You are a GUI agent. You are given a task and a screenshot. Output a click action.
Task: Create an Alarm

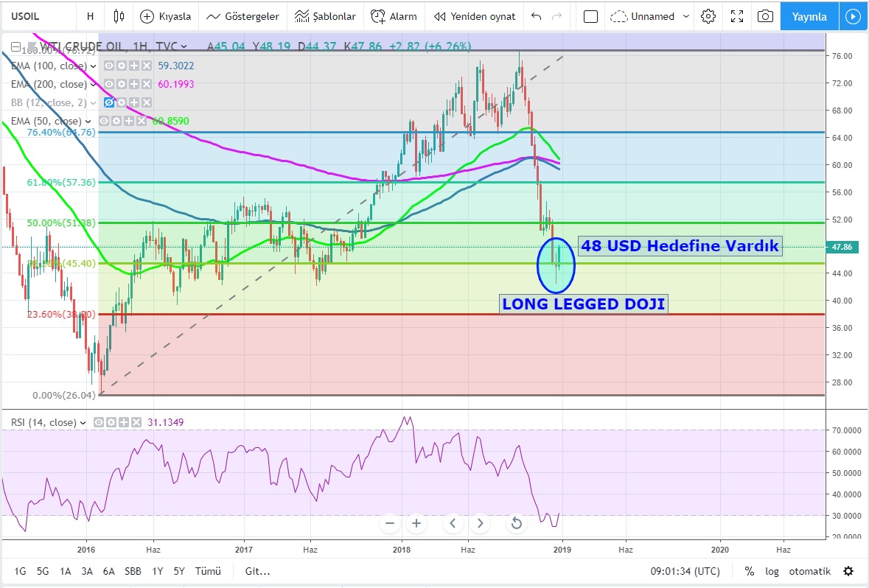(x=394, y=16)
